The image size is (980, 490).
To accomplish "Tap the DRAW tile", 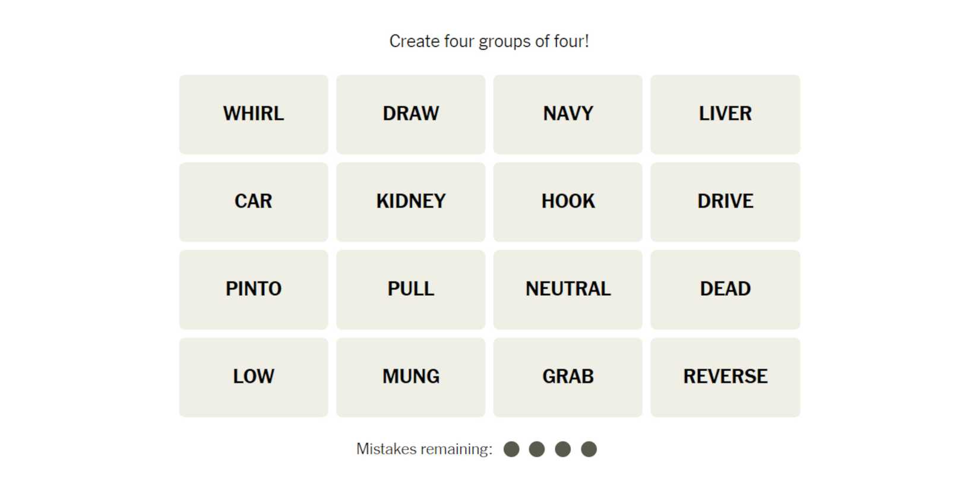I will tap(410, 114).
